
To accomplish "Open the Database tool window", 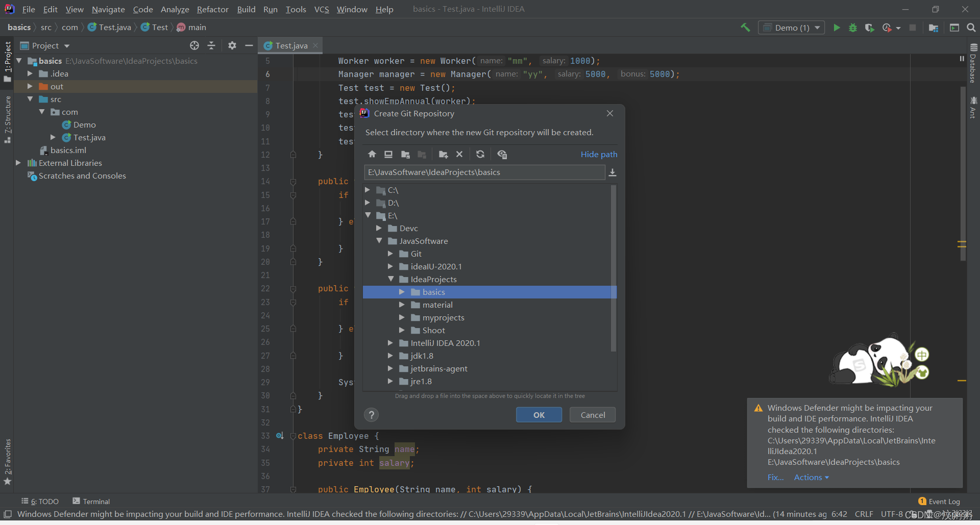I will 973,63.
